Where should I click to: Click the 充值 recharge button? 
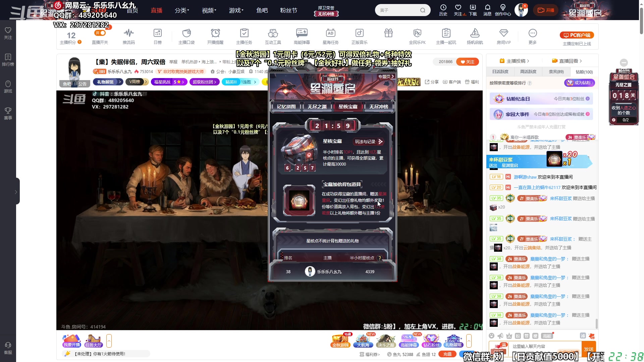point(447,354)
